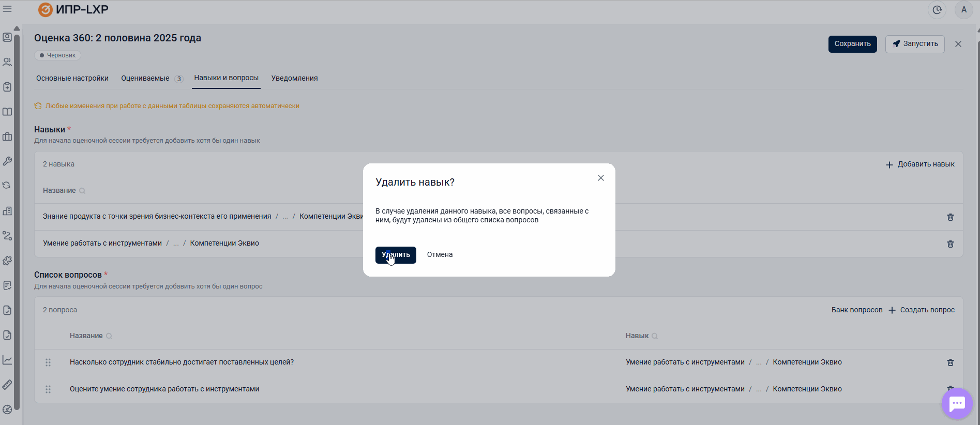
Task: Open the circular-arrows sync icon in the sidebar
Action: [7, 185]
